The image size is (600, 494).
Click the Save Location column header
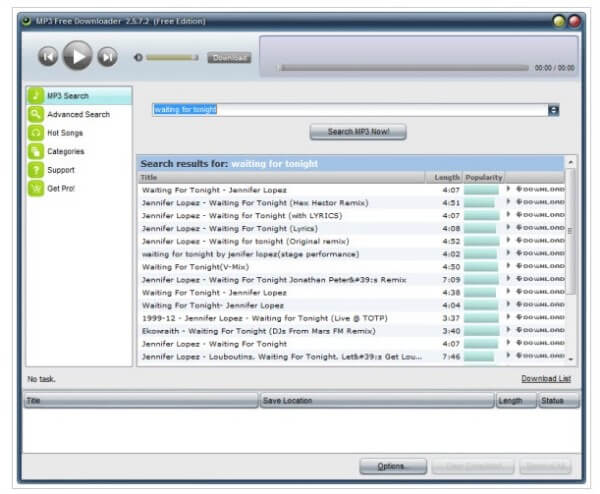(377, 401)
